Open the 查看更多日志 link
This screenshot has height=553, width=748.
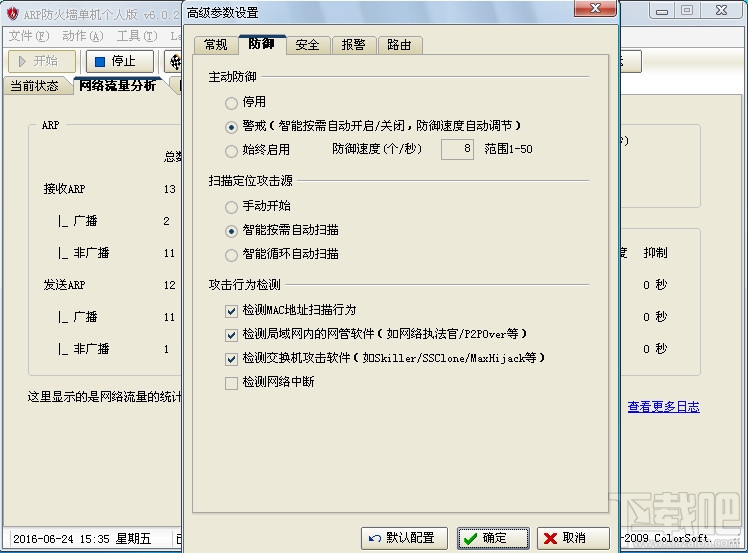664,407
